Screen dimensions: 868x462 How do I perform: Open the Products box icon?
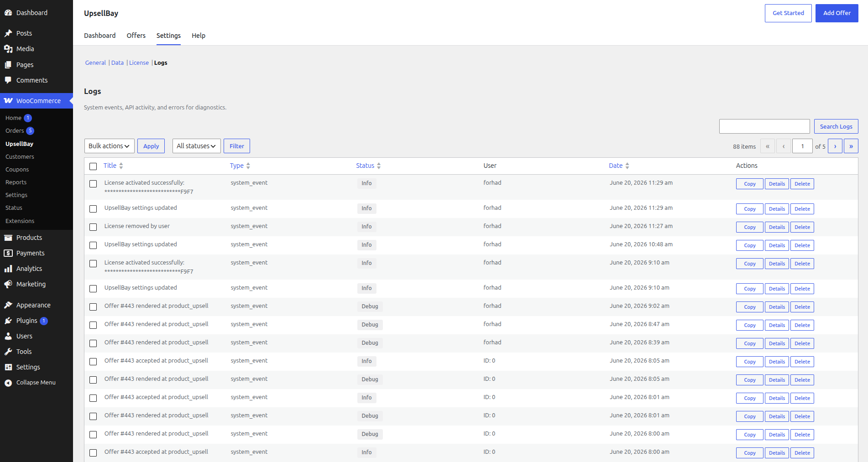8,238
